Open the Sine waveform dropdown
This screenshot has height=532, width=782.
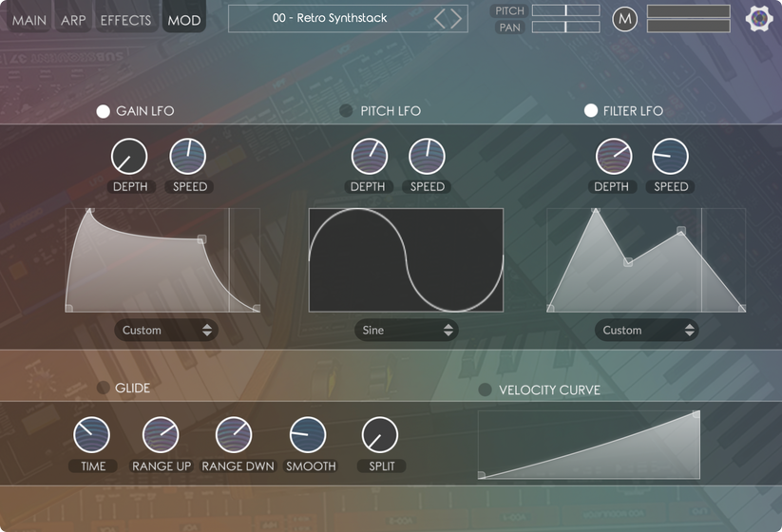[407, 330]
